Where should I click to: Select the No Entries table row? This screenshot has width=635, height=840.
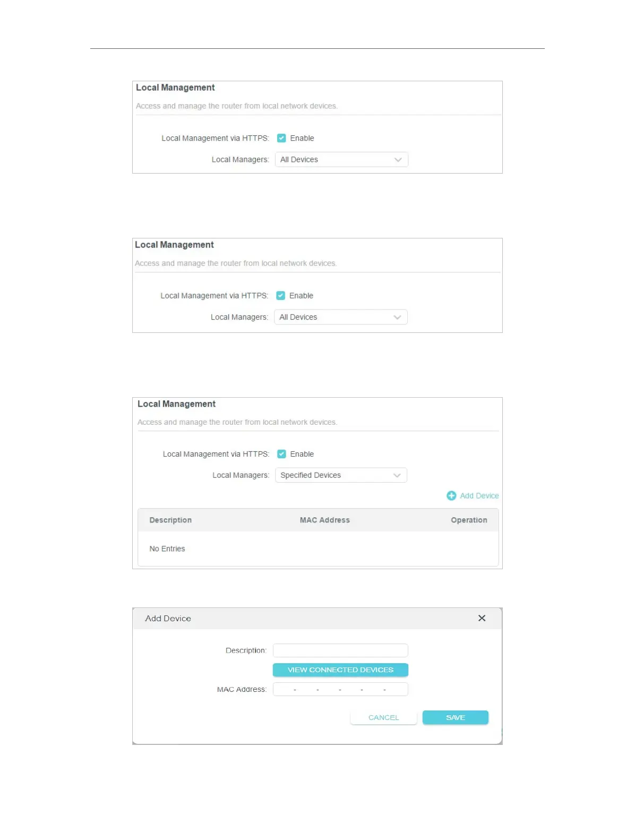pos(317,548)
